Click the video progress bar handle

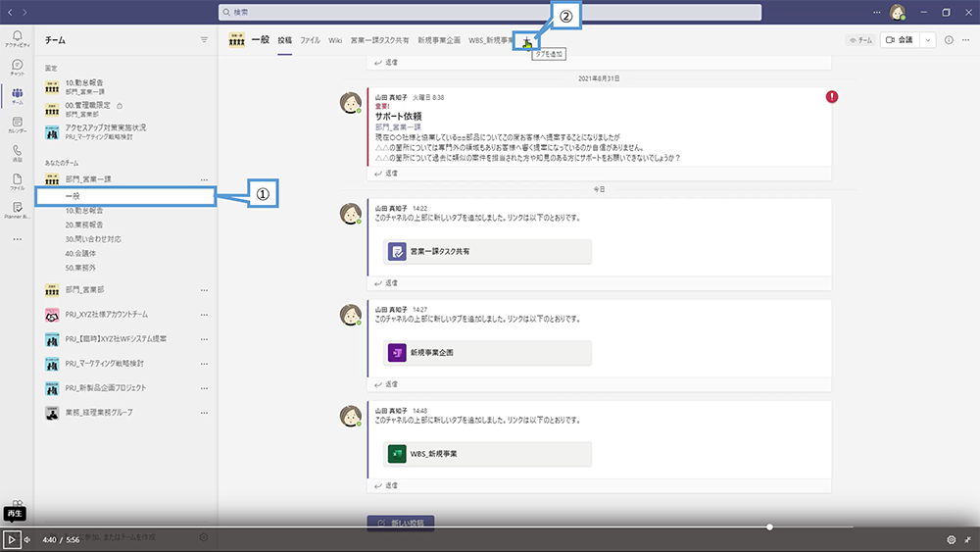(x=769, y=527)
